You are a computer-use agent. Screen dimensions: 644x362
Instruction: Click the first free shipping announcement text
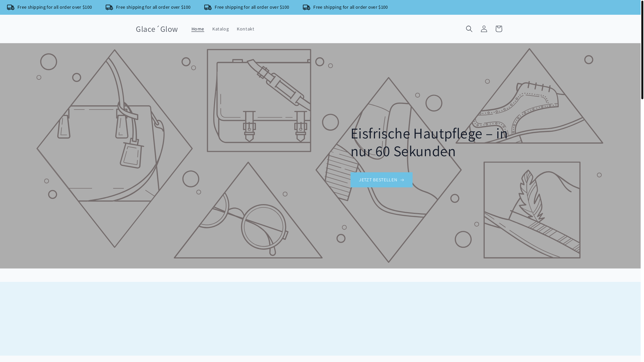pyautogui.click(x=55, y=7)
